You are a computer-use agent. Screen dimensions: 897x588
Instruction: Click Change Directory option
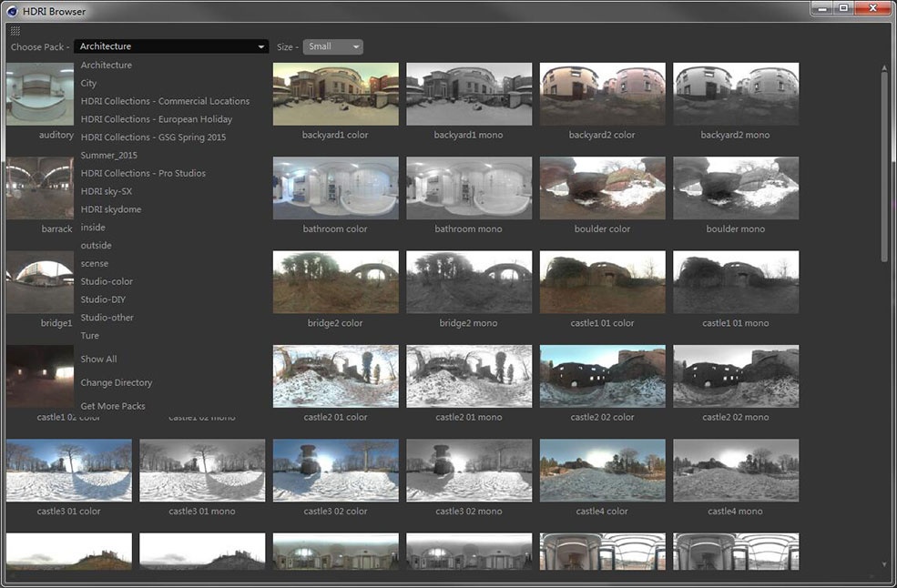[117, 382]
